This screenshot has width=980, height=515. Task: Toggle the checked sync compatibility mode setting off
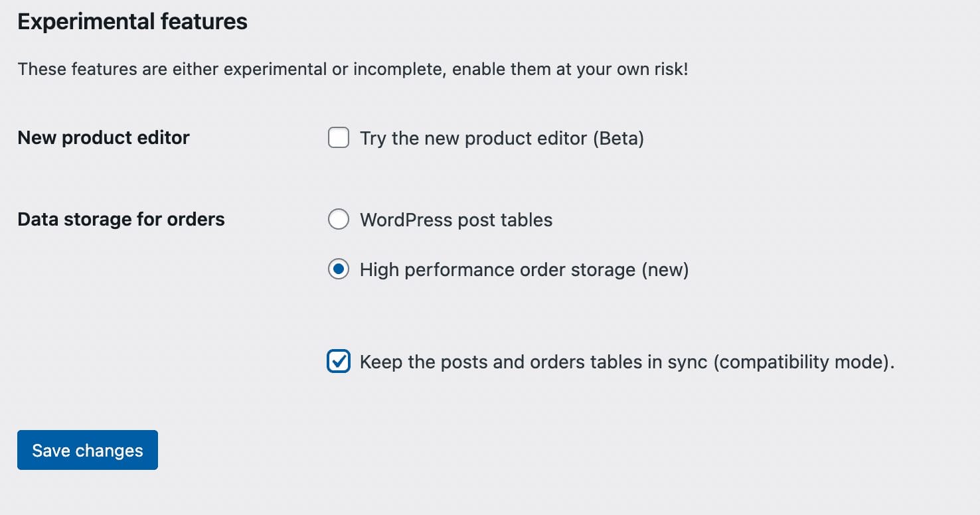pyautogui.click(x=339, y=362)
